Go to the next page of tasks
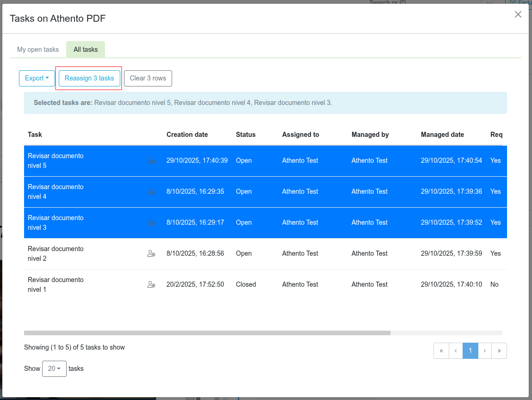This screenshot has height=400, width=532. click(484, 351)
